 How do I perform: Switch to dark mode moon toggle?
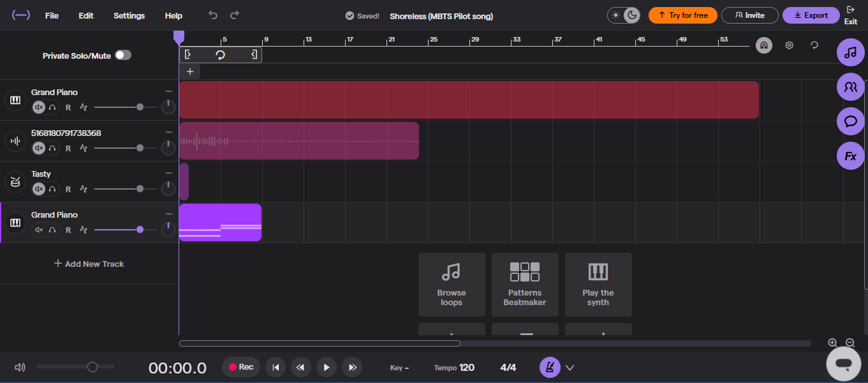(x=631, y=15)
